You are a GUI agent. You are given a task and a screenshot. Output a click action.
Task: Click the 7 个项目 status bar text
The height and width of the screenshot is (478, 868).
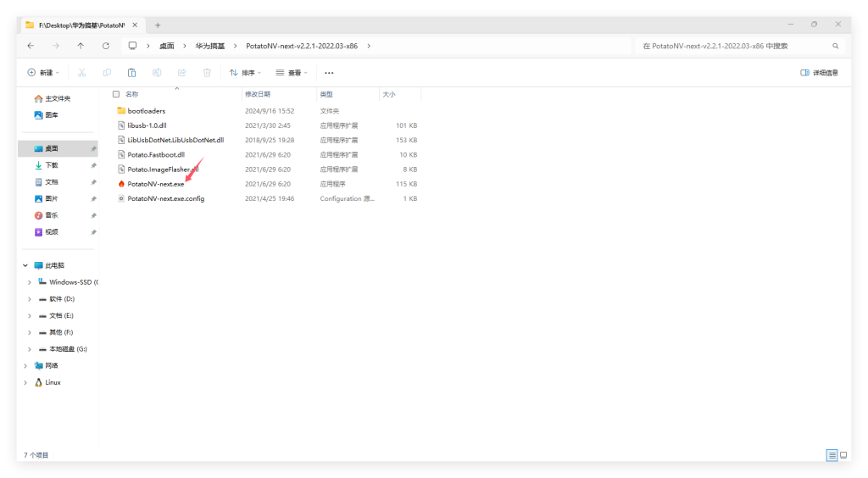pos(36,455)
